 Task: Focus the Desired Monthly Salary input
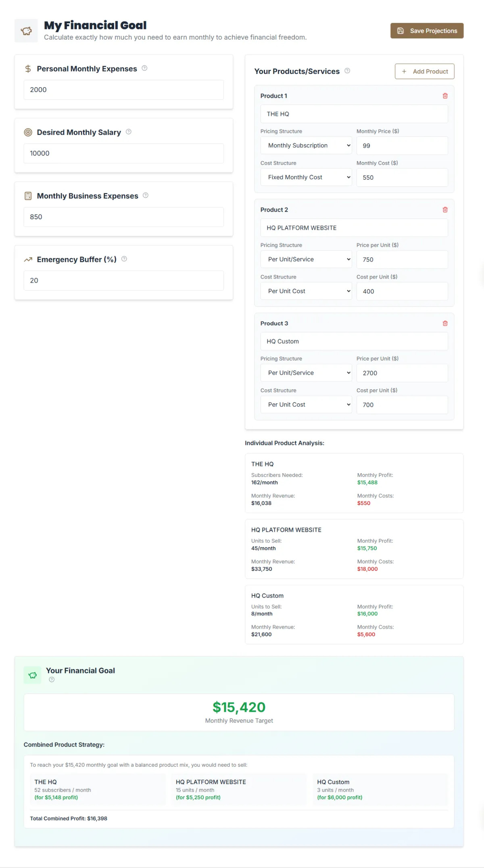(x=123, y=153)
